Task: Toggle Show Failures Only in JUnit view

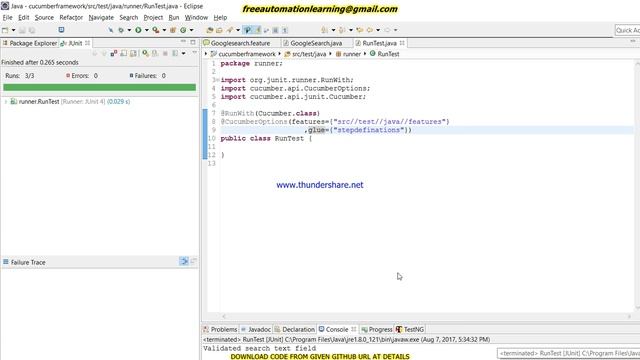Action: click(x=114, y=53)
